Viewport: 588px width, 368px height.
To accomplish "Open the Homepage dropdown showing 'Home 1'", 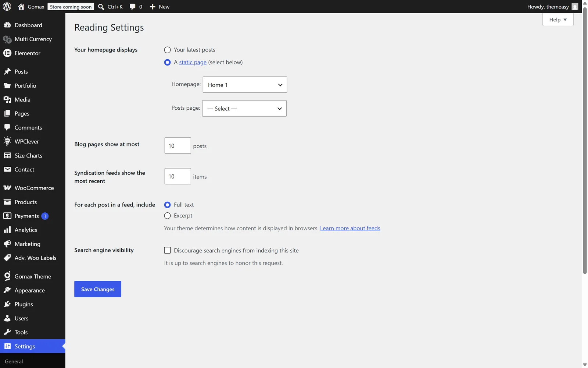I will coord(245,85).
